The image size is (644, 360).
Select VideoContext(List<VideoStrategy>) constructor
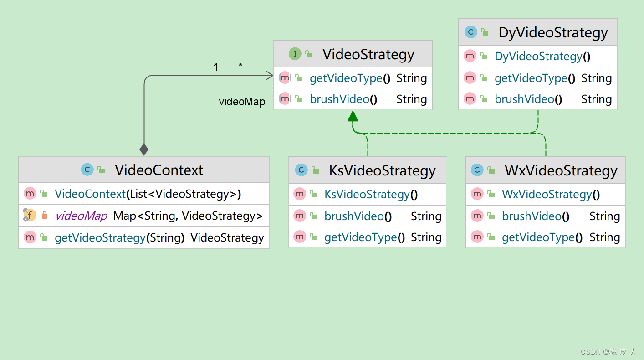click(144, 194)
